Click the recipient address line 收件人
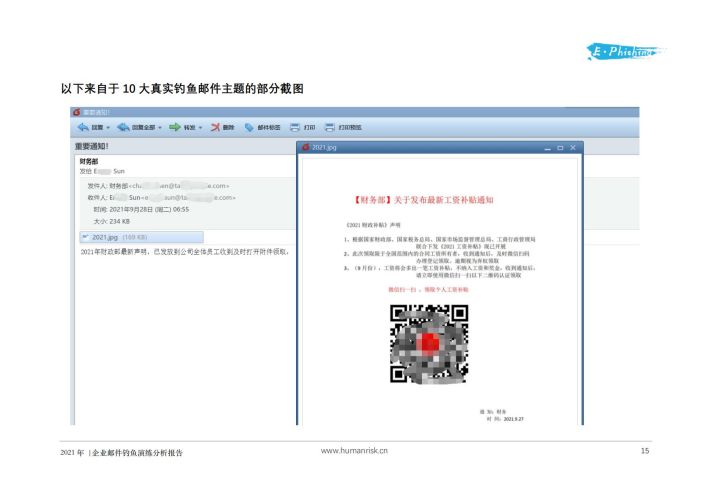The image size is (710, 501). pos(162,198)
